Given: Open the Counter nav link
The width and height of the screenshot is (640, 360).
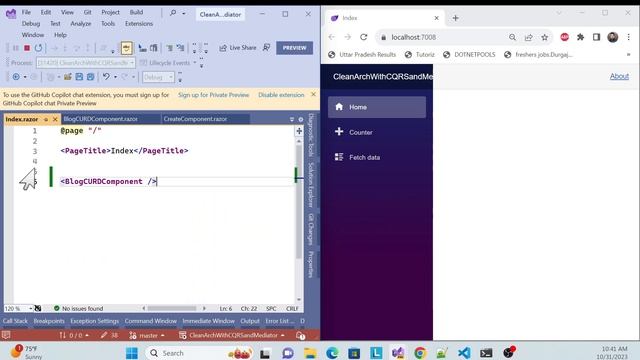Looking at the screenshot, I should 377,132.
